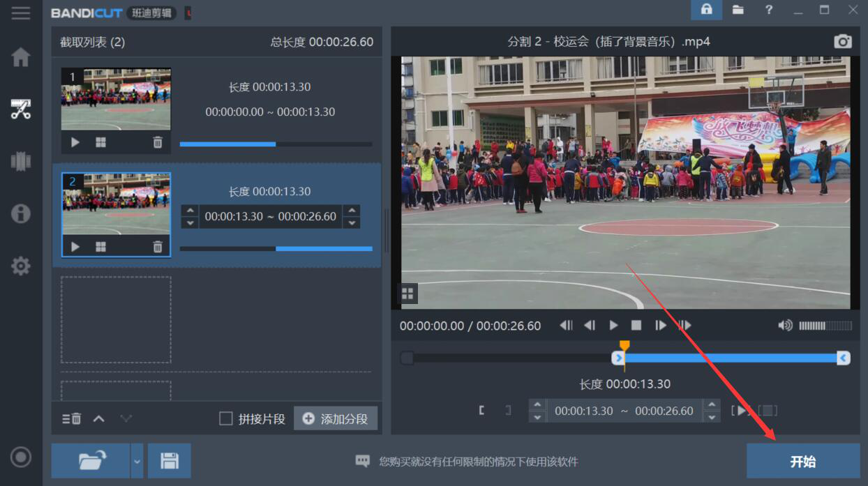
Task: Click the clip 2 time range field in the list
Action: point(271,216)
